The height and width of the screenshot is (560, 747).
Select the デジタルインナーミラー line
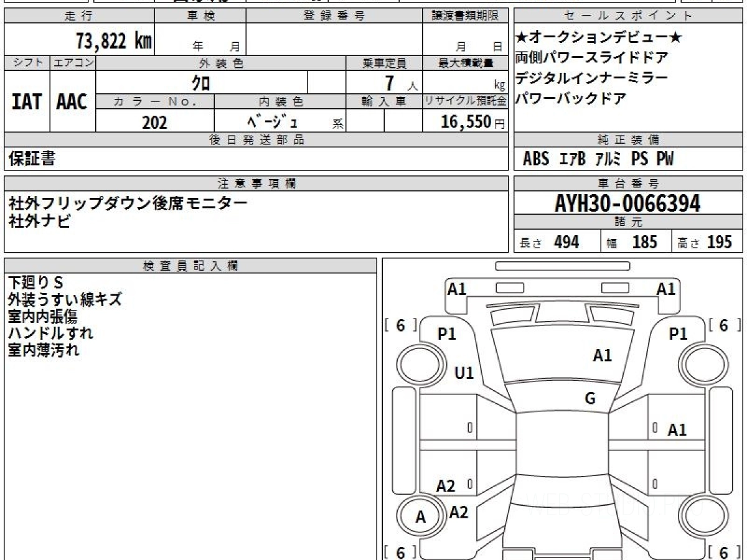tap(591, 78)
